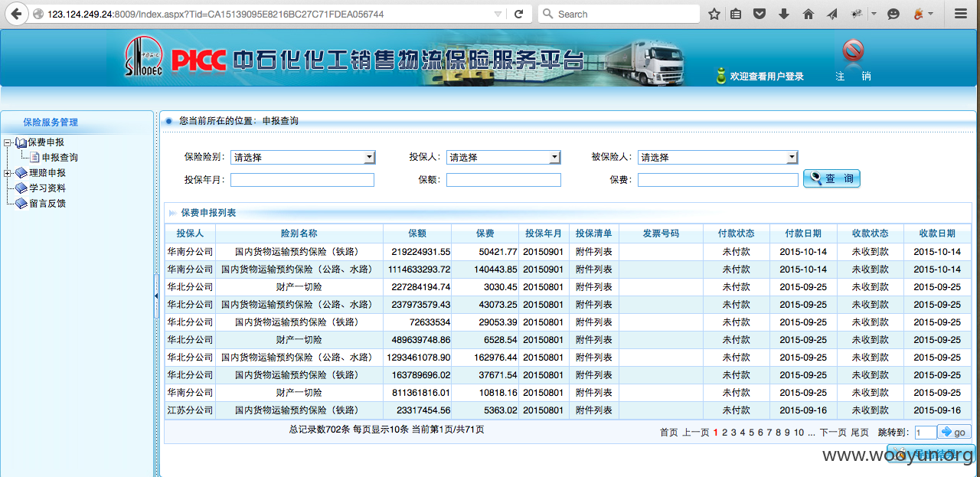
Task: Click the 收款日期 column header
Action: [937, 234]
